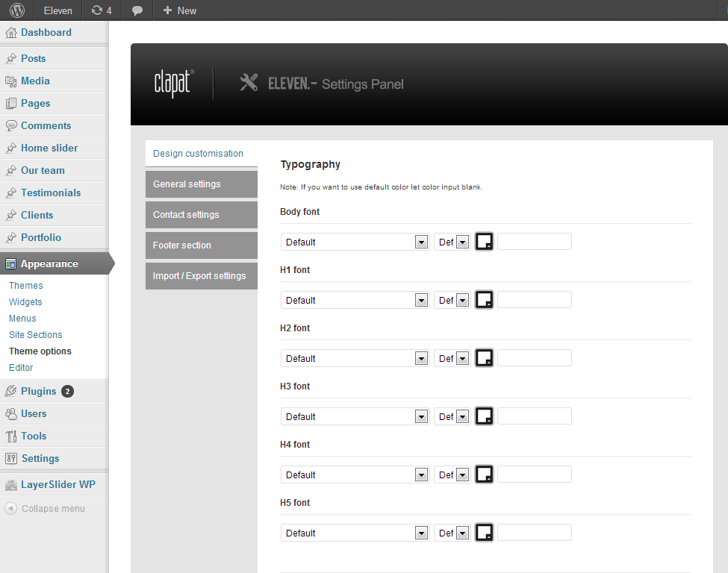The image size is (728, 573).
Task: Click the LayerSlider WP icon
Action: tap(11, 485)
